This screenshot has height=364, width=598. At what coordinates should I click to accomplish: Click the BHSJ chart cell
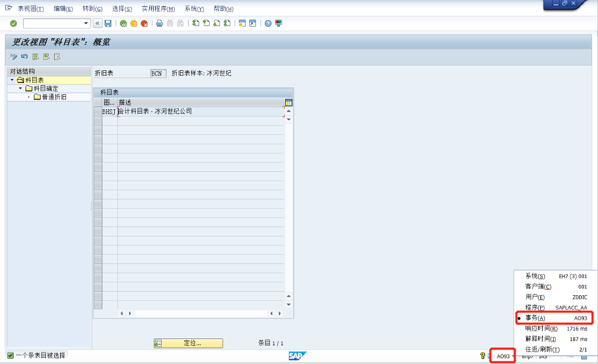click(x=109, y=111)
